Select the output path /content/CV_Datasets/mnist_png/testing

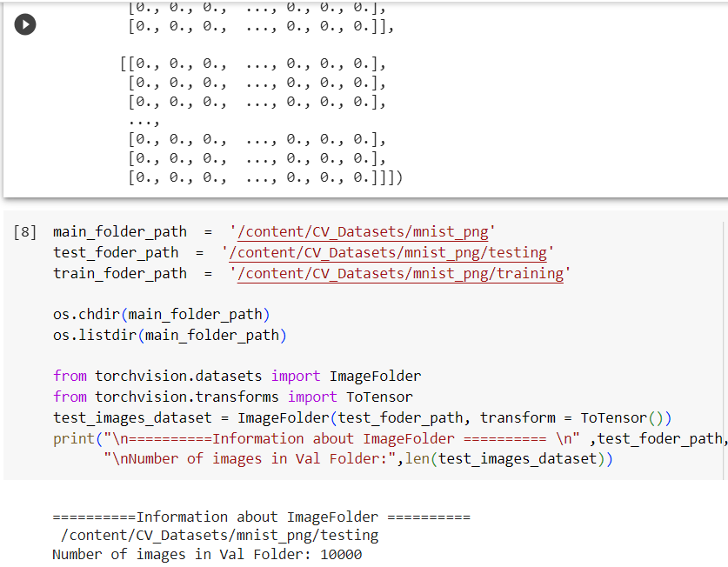point(219,536)
